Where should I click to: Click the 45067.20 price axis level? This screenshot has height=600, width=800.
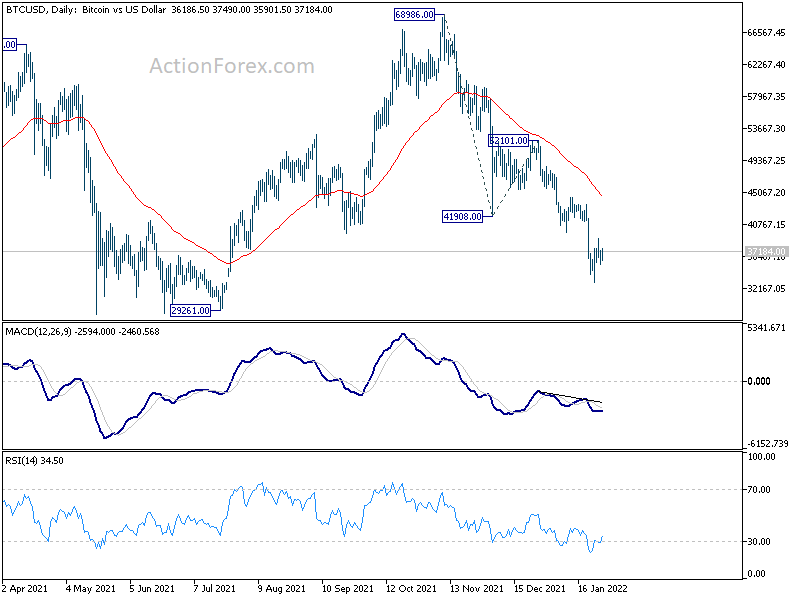(766, 192)
